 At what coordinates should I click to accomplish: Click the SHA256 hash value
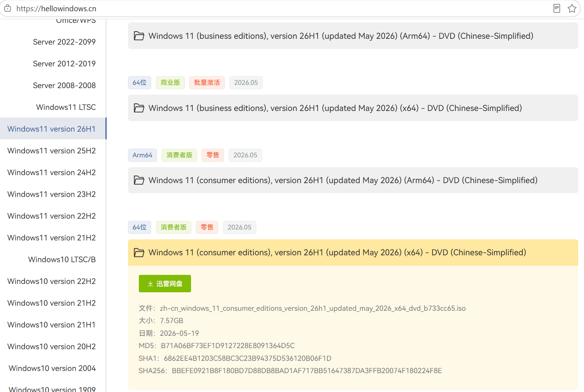[307, 371]
